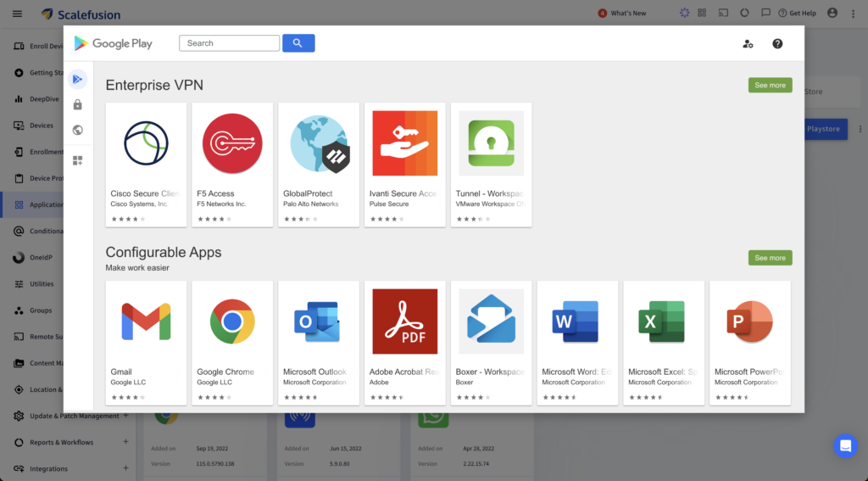868x481 pixels.
Task: Click the circular refresh icon in top bar
Action: tap(744, 13)
